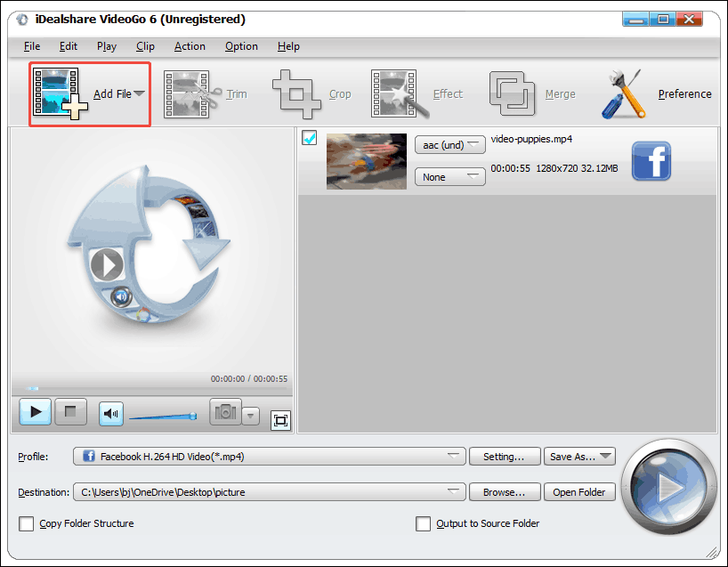728x567 pixels.
Task: Open the aac (und) audio track dropdown
Action: coord(449,144)
